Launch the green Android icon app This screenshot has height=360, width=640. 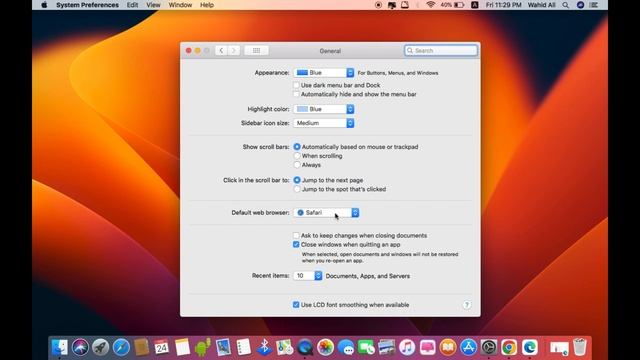click(x=202, y=347)
